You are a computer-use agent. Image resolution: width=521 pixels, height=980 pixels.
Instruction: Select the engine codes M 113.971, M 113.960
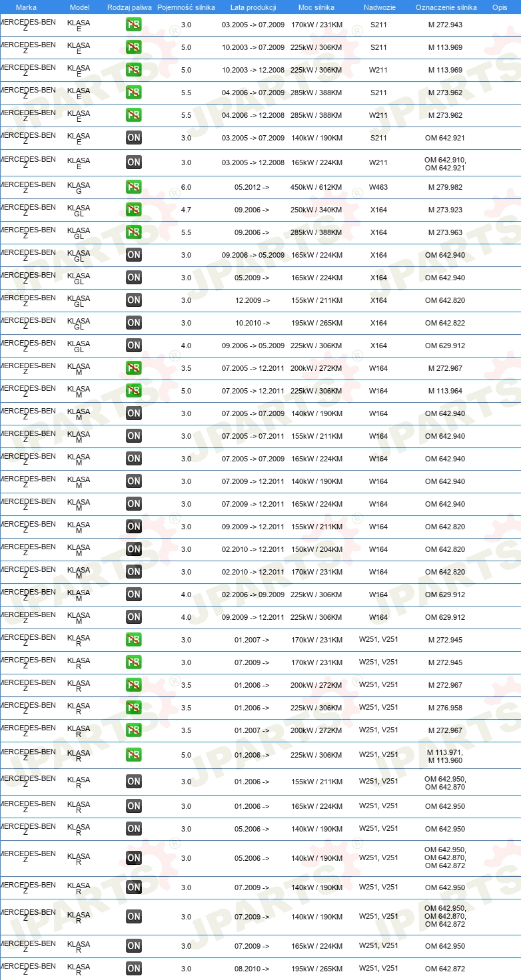[x=446, y=756]
